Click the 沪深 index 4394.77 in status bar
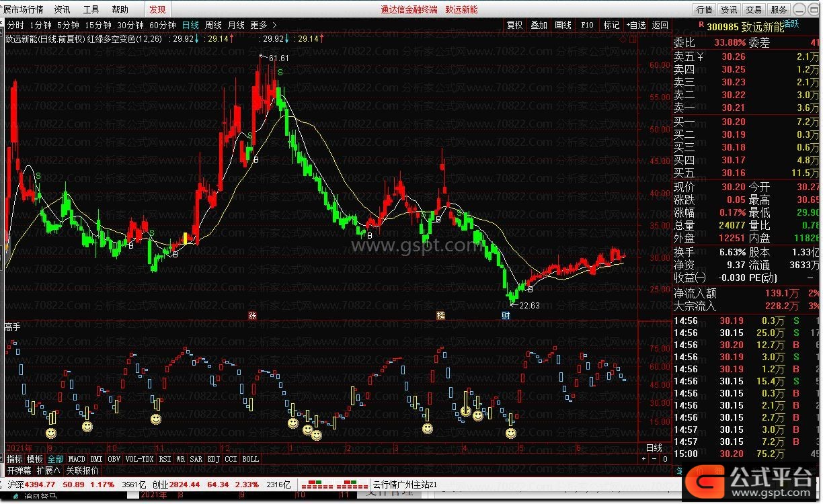Image resolution: width=823 pixels, height=504 pixels. (x=31, y=484)
